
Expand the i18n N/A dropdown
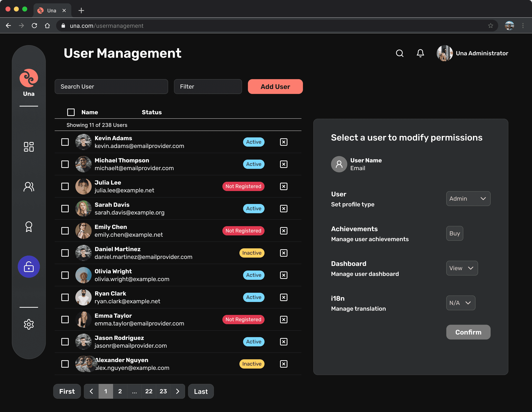coord(460,303)
